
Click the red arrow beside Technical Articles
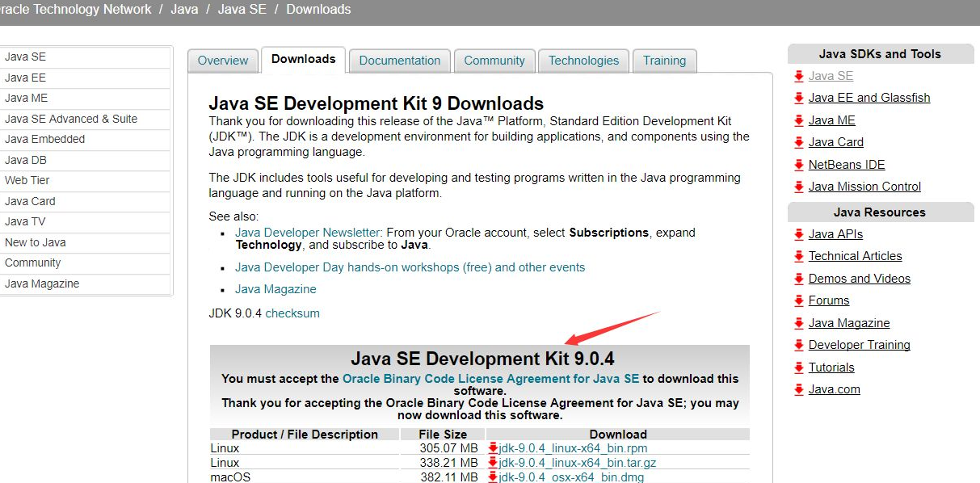tap(798, 256)
